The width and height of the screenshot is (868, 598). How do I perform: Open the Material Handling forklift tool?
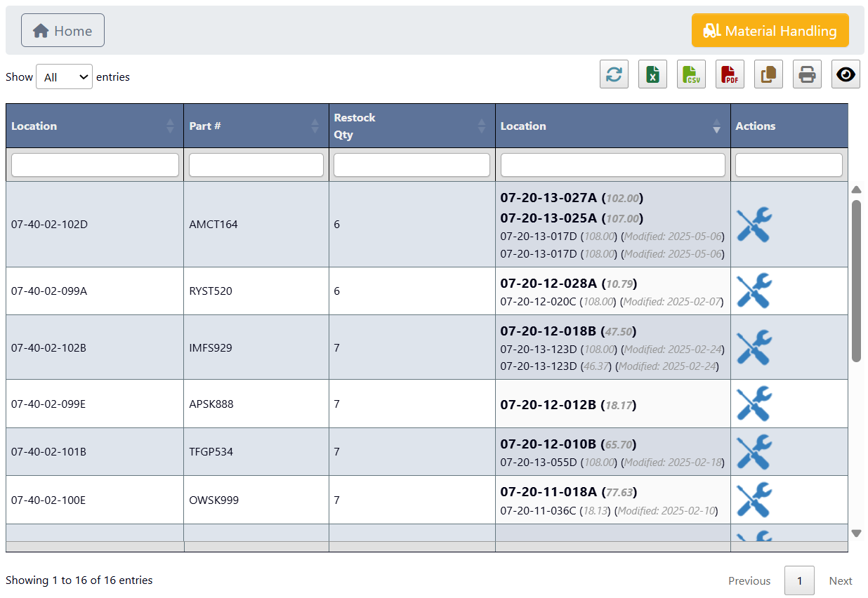pos(770,30)
